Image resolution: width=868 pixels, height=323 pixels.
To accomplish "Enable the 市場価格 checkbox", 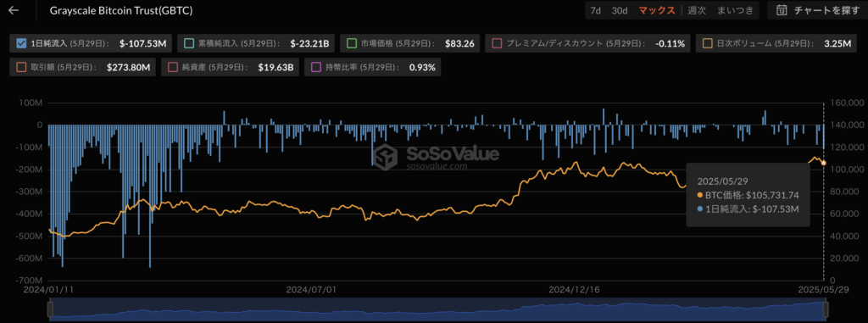I will (x=351, y=42).
